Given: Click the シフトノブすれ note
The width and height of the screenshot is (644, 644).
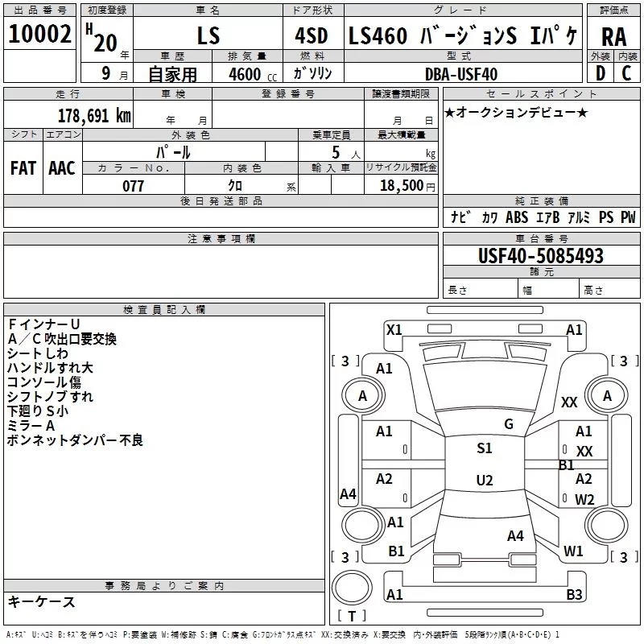Looking at the screenshot, I should coord(50,396).
